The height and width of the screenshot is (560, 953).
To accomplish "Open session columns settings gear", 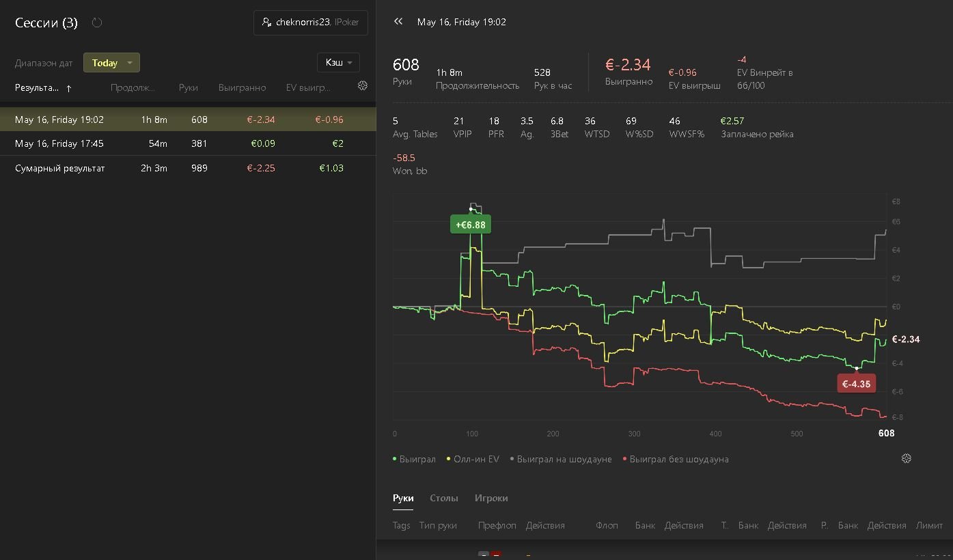I will 363,85.
